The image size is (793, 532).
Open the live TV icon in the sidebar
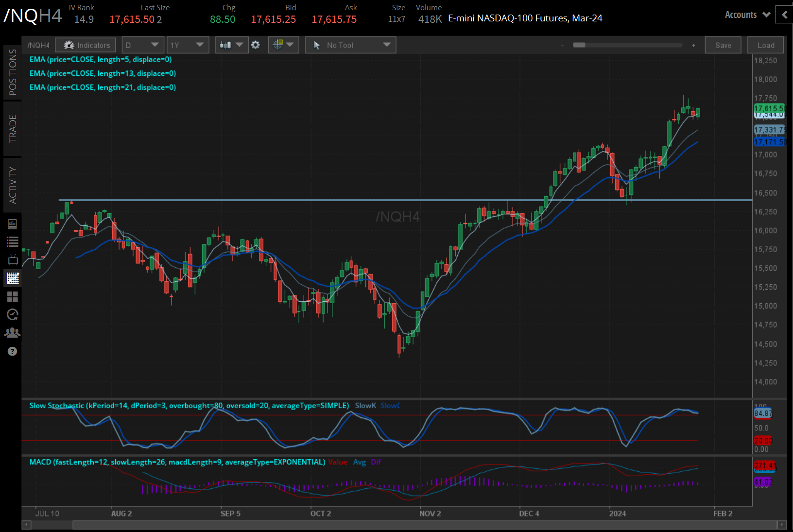12,259
